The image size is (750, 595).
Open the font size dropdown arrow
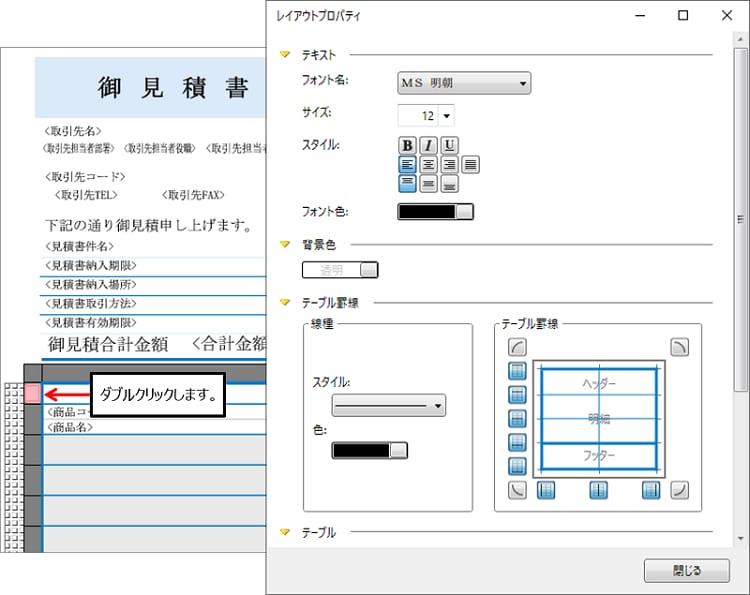tap(446, 115)
